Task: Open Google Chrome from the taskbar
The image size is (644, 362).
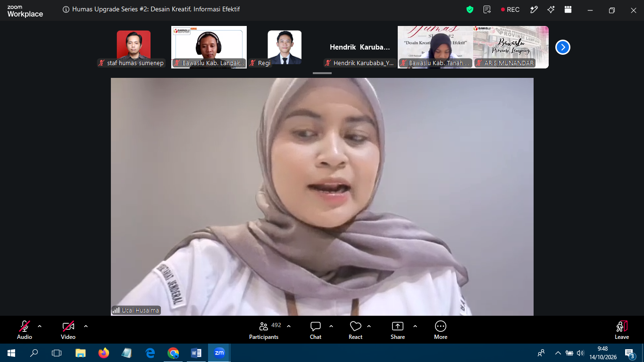Action: [x=173, y=353]
